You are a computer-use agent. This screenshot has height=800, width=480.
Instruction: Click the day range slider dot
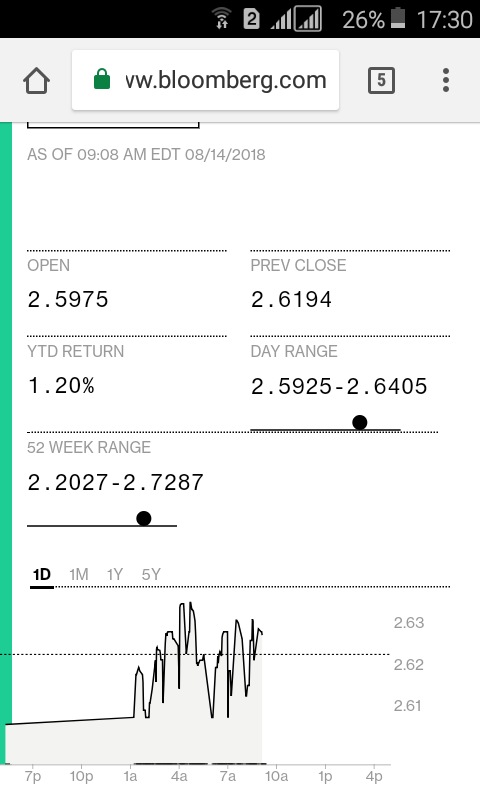pos(360,422)
